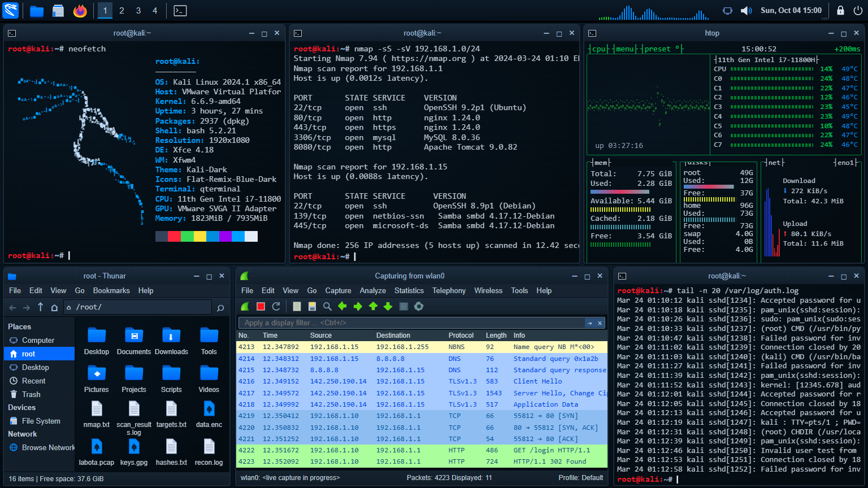The height and width of the screenshot is (488, 868).
Task: Click the gear icon in Wireshark's toolbar
Action: [x=419, y=306]
